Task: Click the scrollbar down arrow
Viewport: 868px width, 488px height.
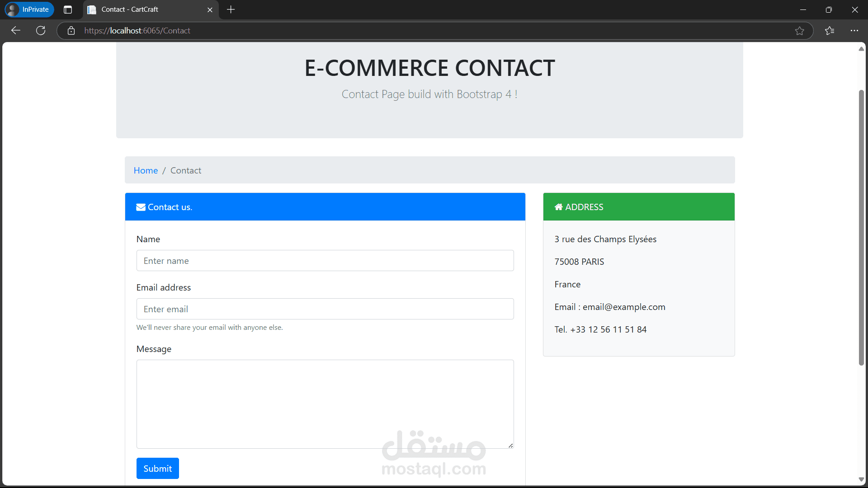Action: point(861,480)
